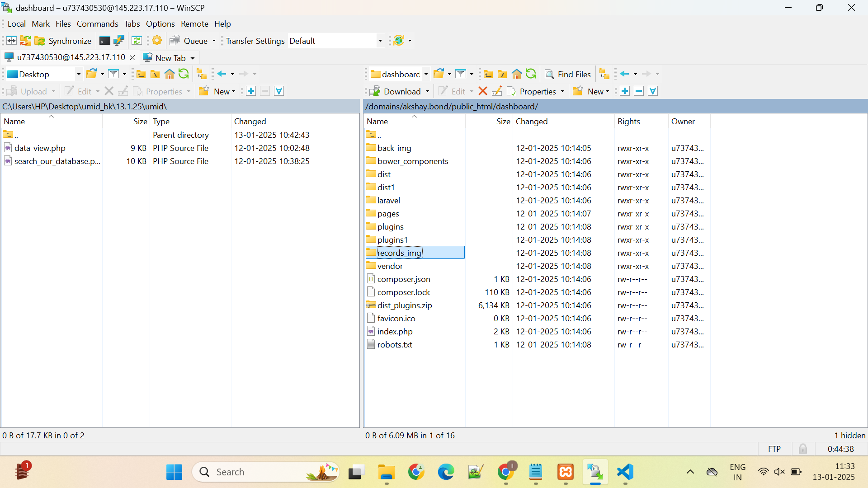Click remote Open Directory folder icon
868x488 pixels.
coord(439,74)
